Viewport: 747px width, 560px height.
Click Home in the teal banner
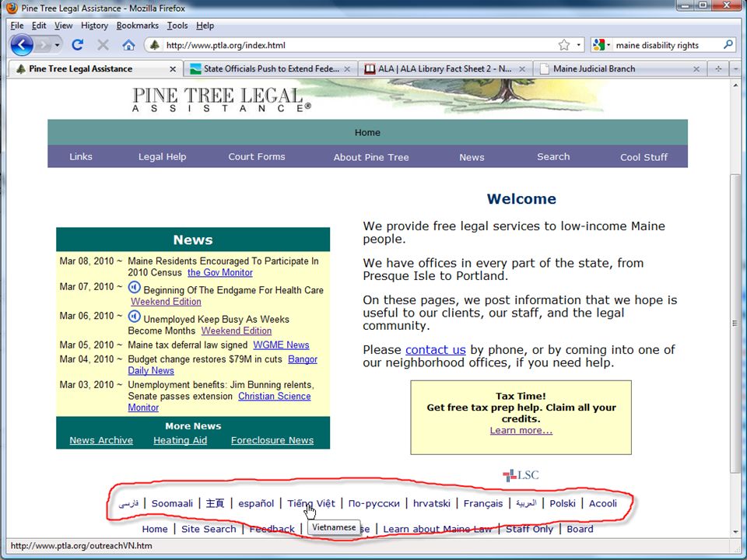pos(367,132)
